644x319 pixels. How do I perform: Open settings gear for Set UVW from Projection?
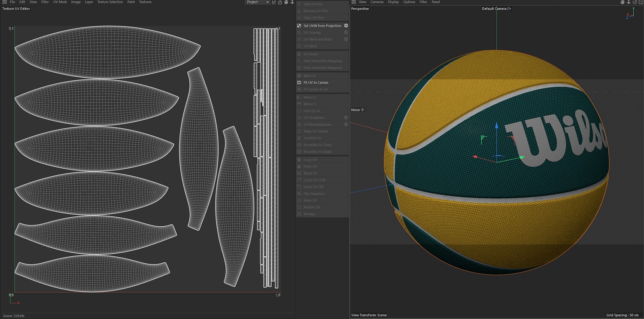(346, 26)
